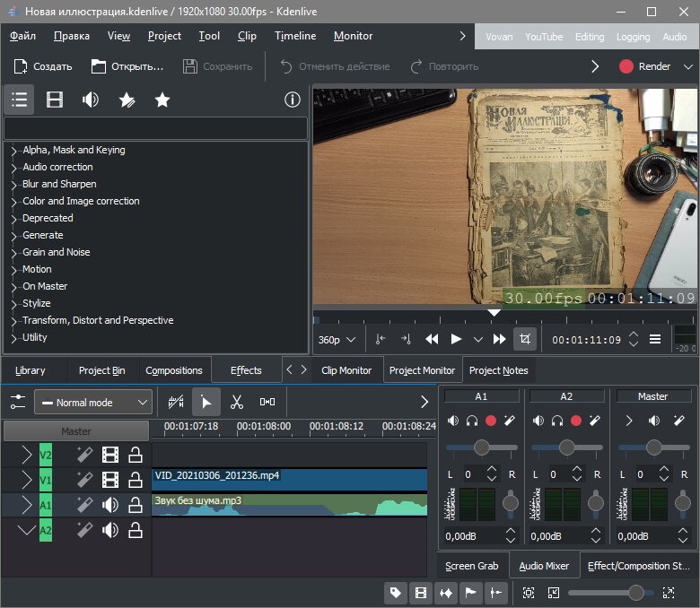
Task: Open the 360p preview resolution dropdown
Action: pos(337,340)
